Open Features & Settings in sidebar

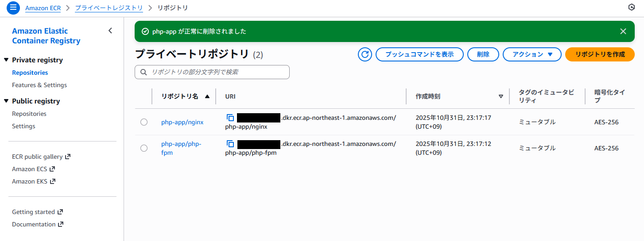coord(39,85)
